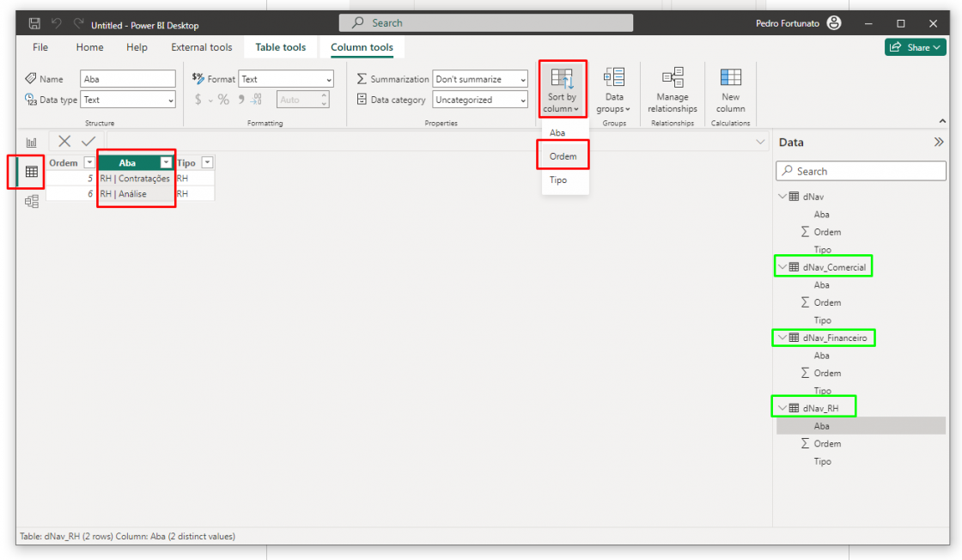This screenshot has width=962, height=560.
Task: Open Manage relationships
Action: [x=673, y=91]
